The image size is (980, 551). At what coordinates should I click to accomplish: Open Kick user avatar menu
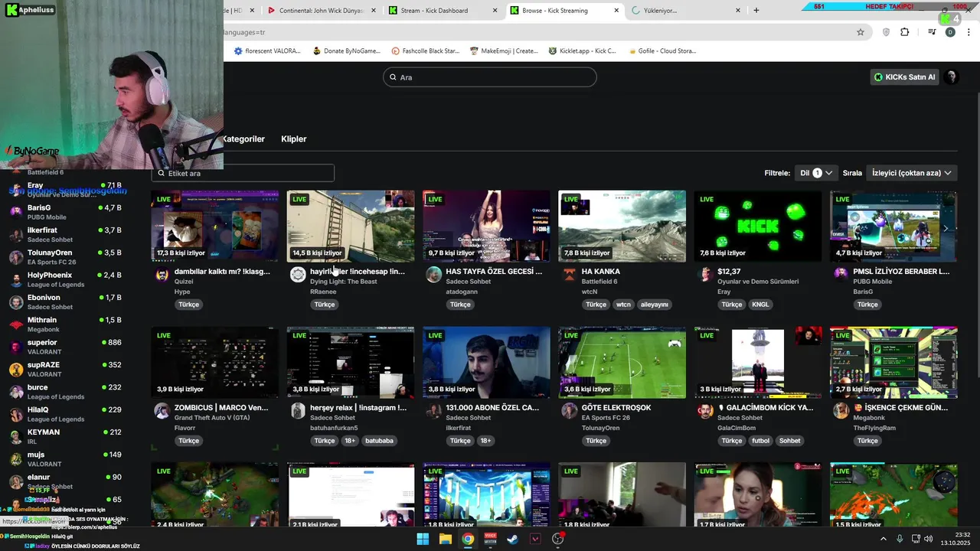click(952, 77)
